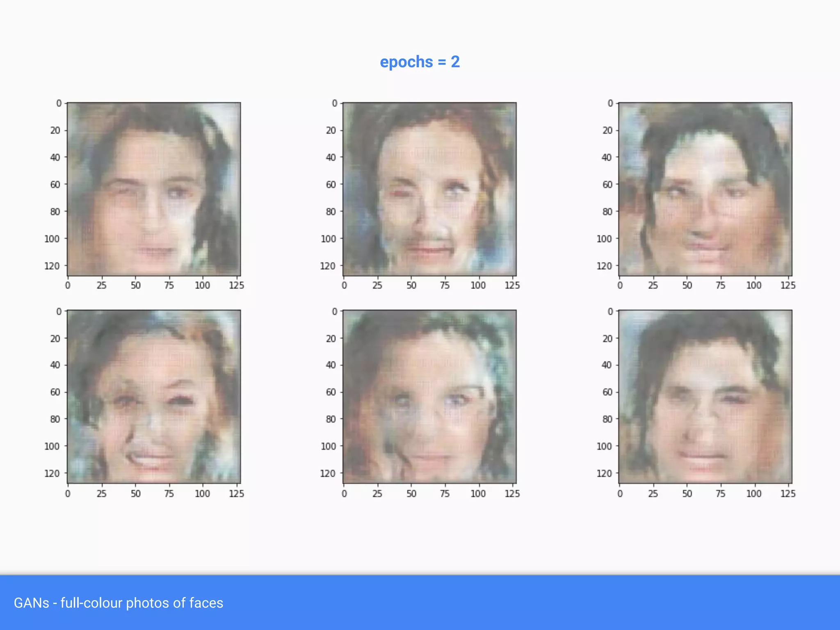Click y-axis tick '80' of bottom-left plot
This screenshot has height=630, width=840.
point(55,419)
